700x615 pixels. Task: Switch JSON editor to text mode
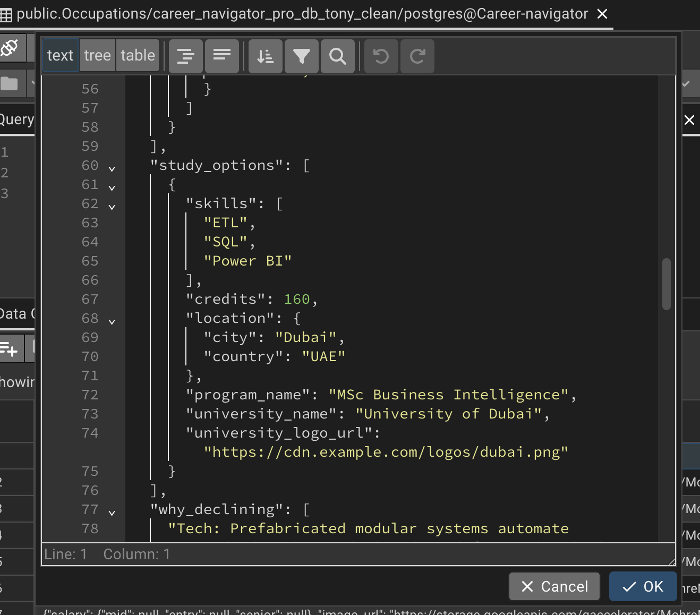(x=60, y=55)
